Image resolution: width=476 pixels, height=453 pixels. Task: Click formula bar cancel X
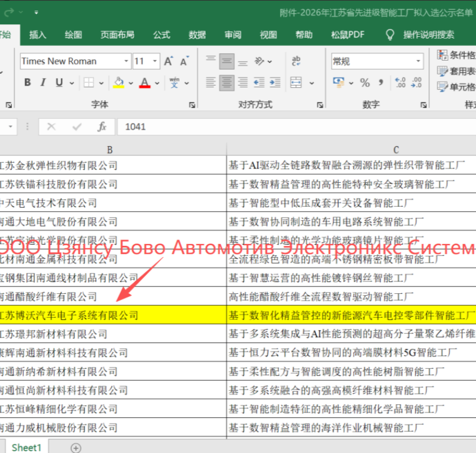(52, 127)
